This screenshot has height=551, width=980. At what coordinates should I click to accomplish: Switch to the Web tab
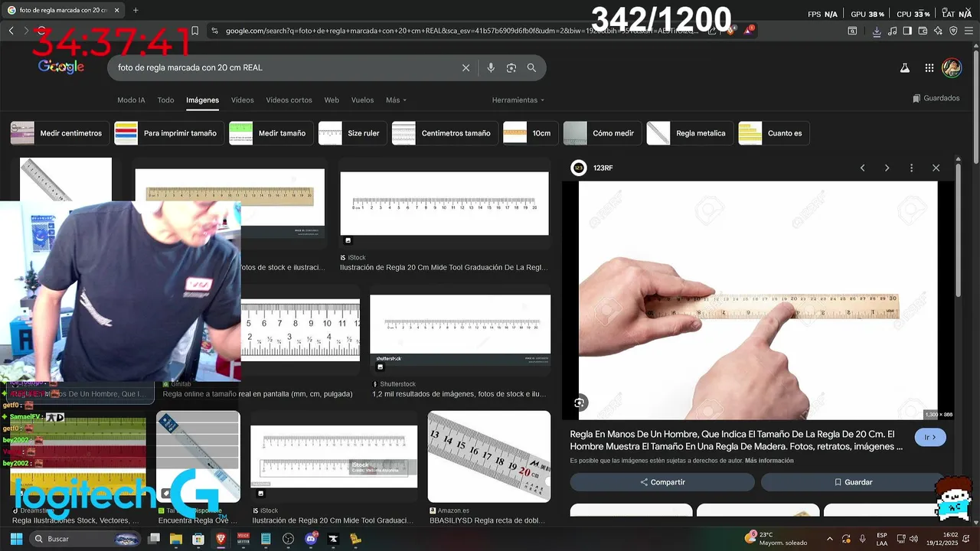[x=332, y=100]
